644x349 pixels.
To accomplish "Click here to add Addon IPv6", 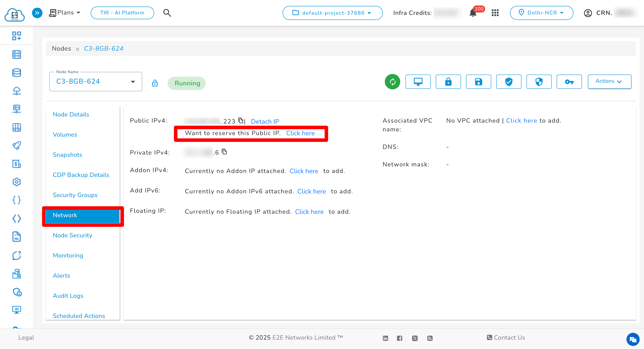I will [x=312, y=191].
